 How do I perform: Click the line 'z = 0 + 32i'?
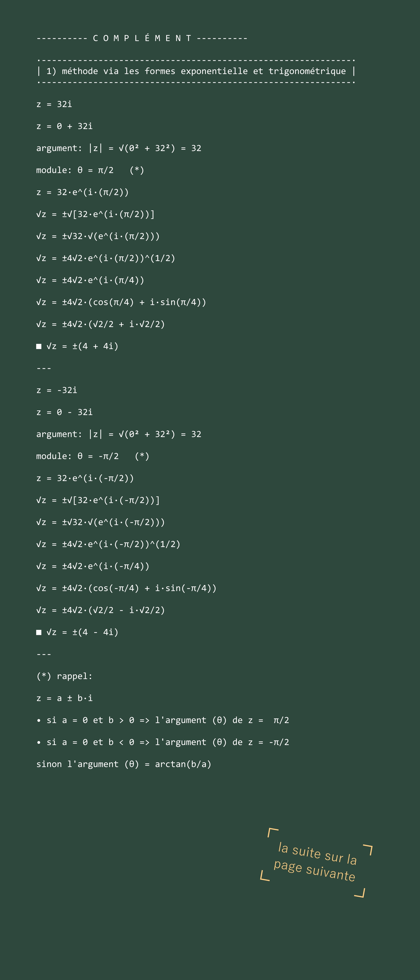(x=64, y=126)
